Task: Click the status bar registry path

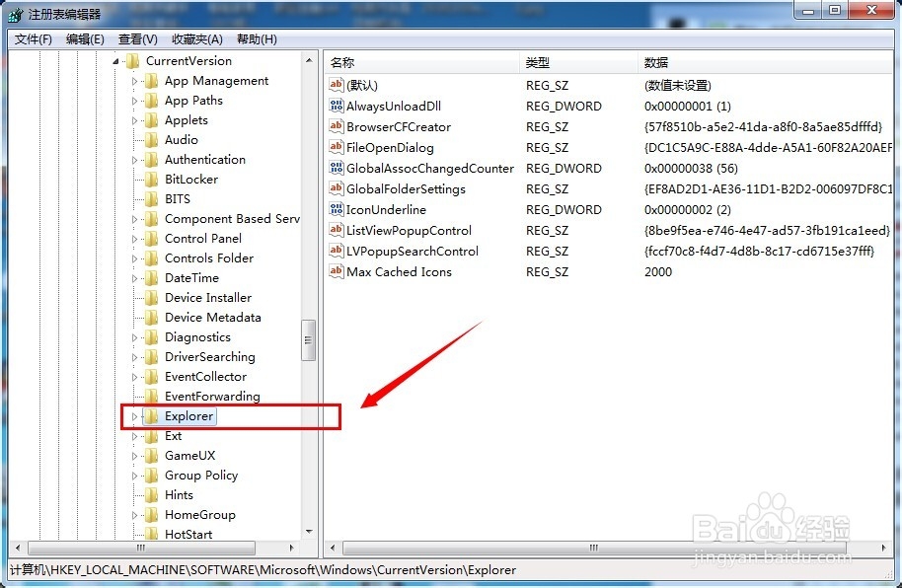Action: point(263,570)
